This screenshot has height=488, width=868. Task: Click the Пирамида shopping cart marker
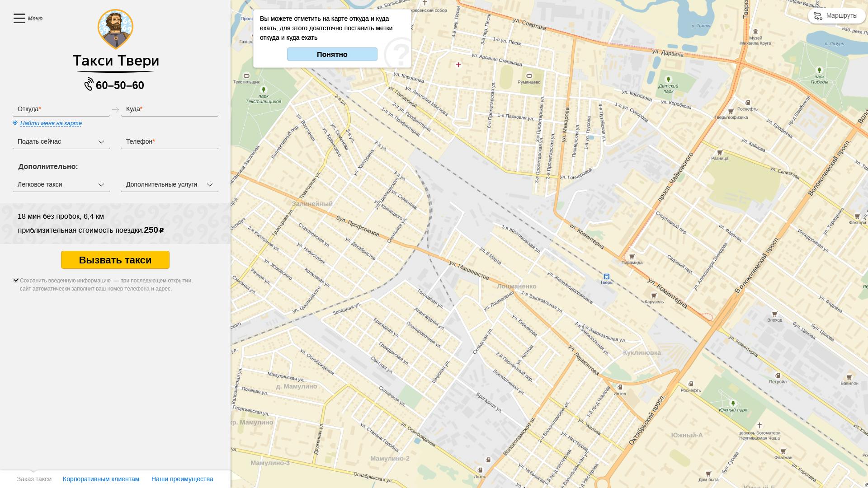(x=632, y=257)
